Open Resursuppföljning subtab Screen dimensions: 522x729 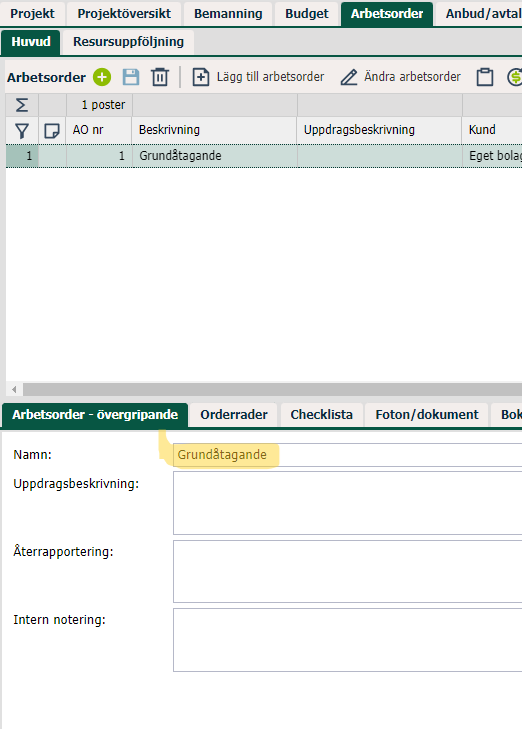point(128,42)
